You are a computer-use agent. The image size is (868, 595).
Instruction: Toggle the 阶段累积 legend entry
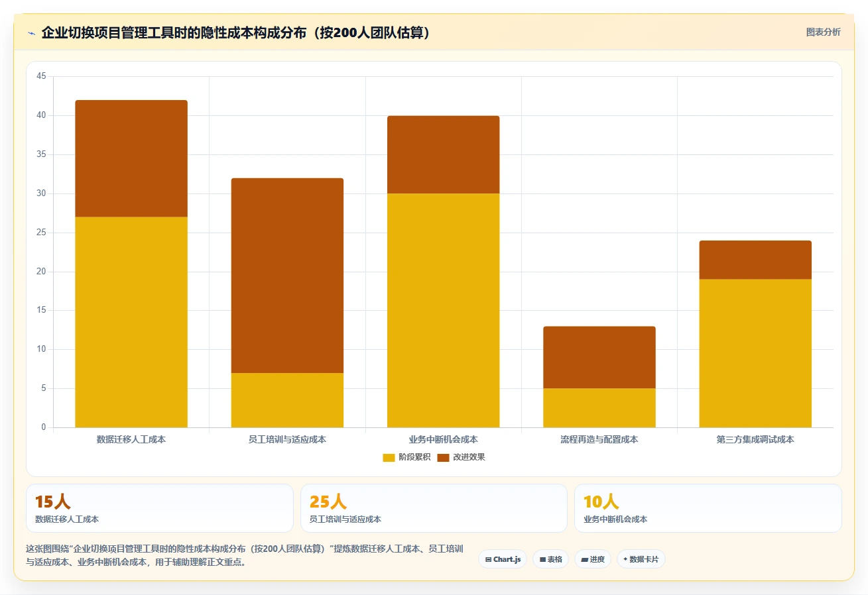click(x=406, y=457)
